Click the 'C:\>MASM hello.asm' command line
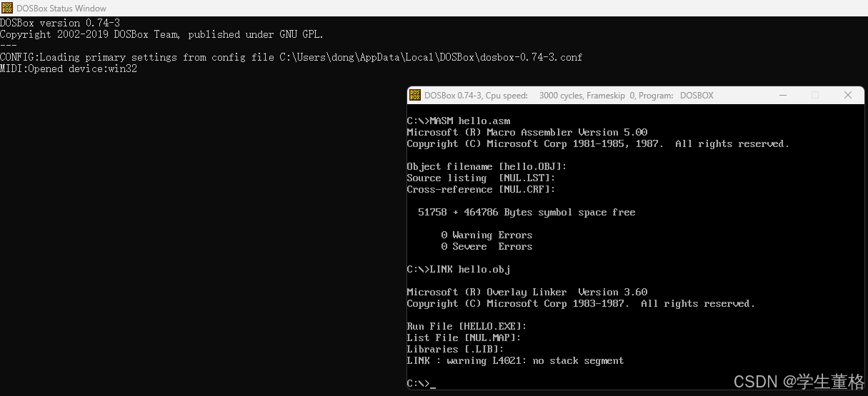Image resolution: width=868 pixels, height=396 pixels. point(459,121)
